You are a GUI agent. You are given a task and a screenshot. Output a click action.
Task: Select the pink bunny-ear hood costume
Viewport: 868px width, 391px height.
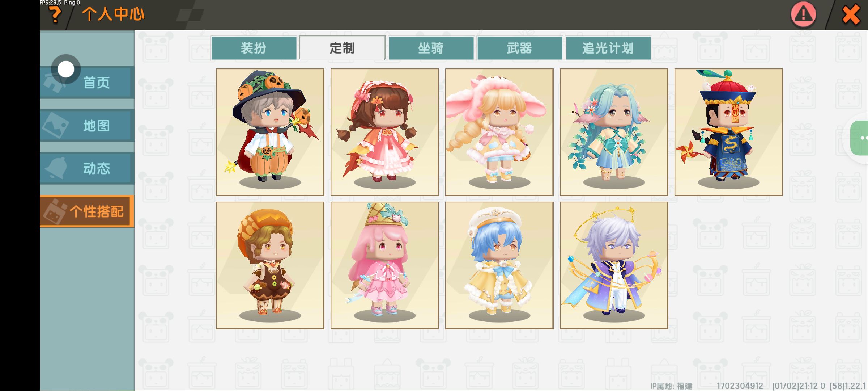[499, 132]
